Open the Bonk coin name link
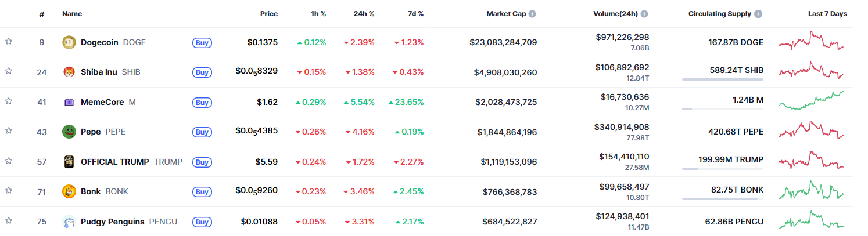 (91, 191)
